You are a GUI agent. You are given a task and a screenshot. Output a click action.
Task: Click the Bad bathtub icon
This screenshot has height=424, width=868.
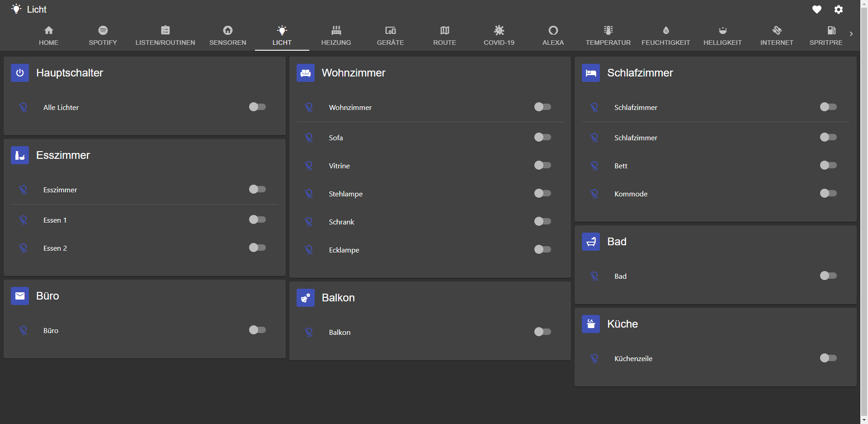pos(591,242)
